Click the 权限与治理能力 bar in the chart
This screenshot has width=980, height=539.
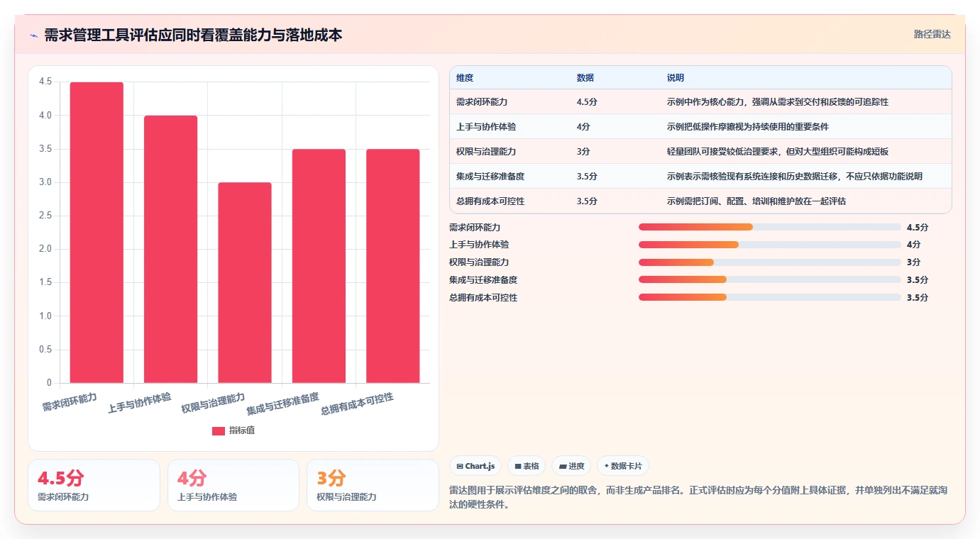[245, 283]
